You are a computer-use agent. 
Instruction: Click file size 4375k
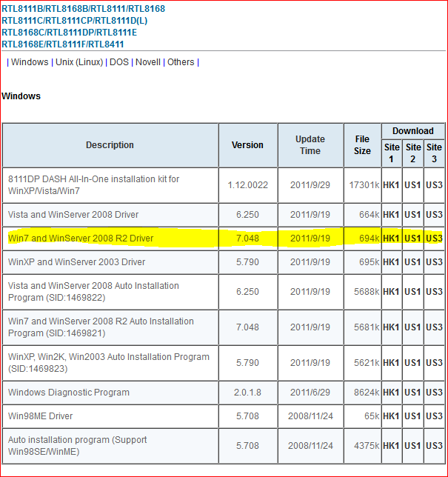(367, 446)
